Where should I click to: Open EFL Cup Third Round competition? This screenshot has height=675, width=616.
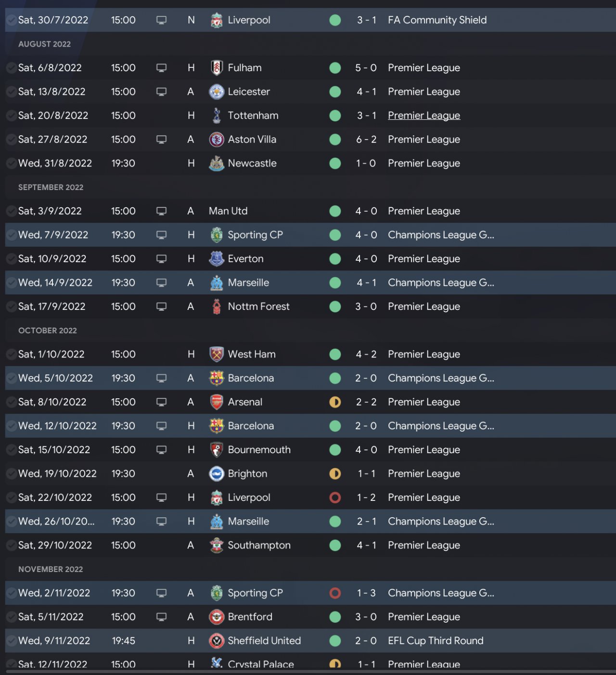[436, 641]
